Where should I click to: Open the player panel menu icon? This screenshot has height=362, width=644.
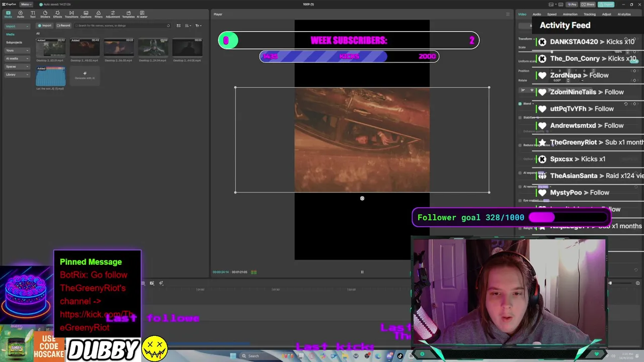coord(508,14)
